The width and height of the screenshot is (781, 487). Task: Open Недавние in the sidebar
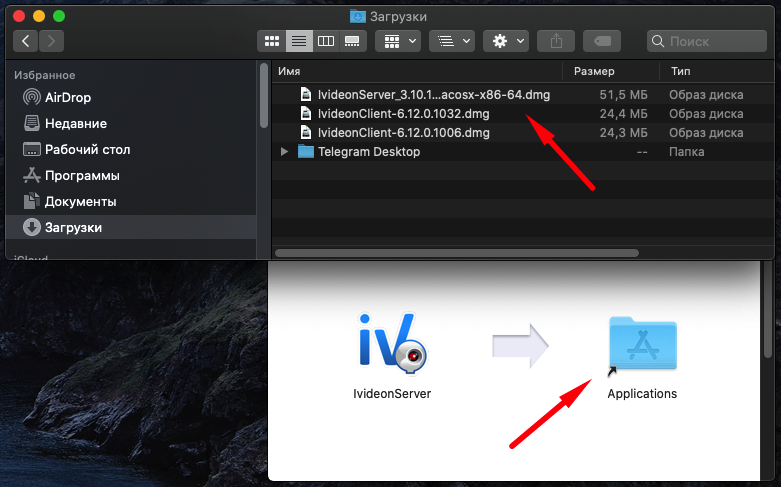(131, 123)
